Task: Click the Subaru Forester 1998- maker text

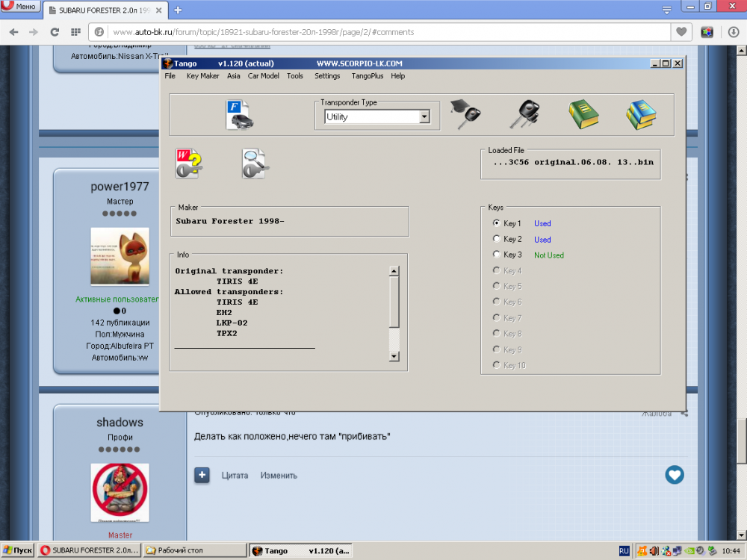Action: [x=230, y=221]
